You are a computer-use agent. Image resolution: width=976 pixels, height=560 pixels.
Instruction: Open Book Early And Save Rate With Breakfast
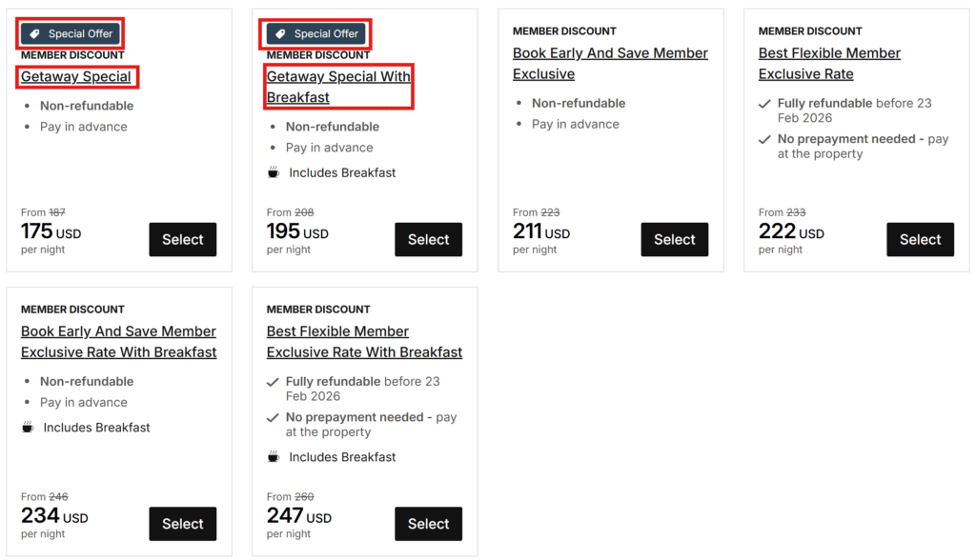(x=118, y=342)
